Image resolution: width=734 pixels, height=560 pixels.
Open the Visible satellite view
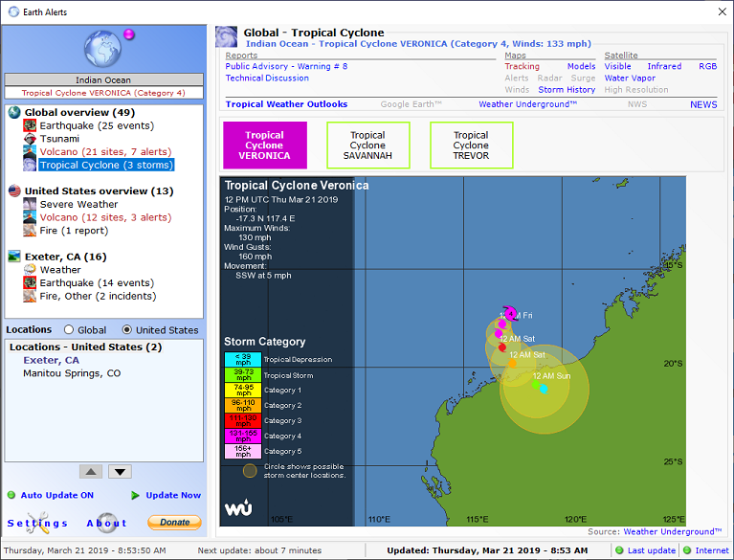point(617,66)
